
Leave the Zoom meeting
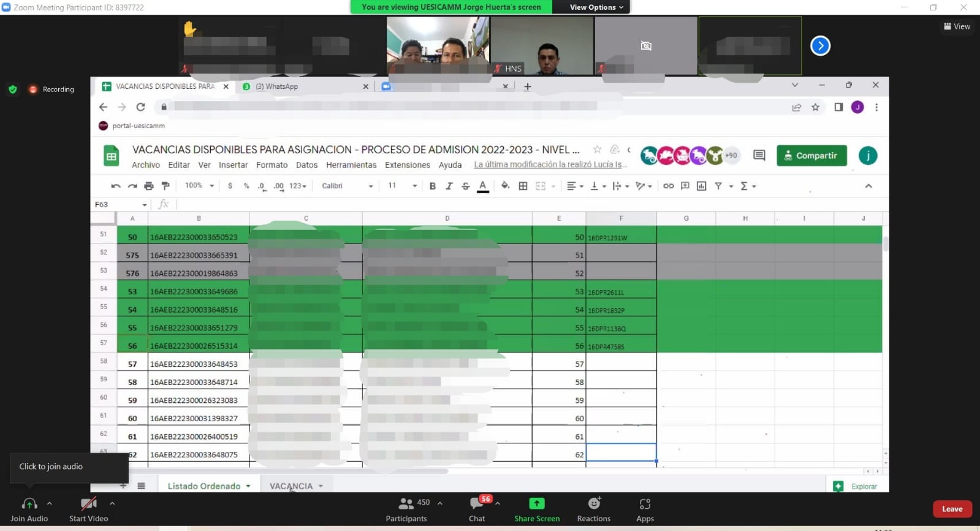pos(952,509)
